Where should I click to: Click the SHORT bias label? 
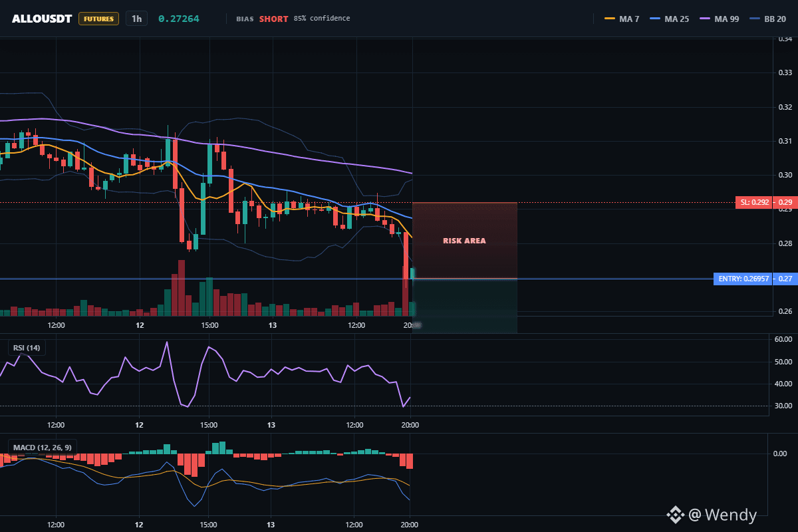pyautogui.click(x=274, y=19)
